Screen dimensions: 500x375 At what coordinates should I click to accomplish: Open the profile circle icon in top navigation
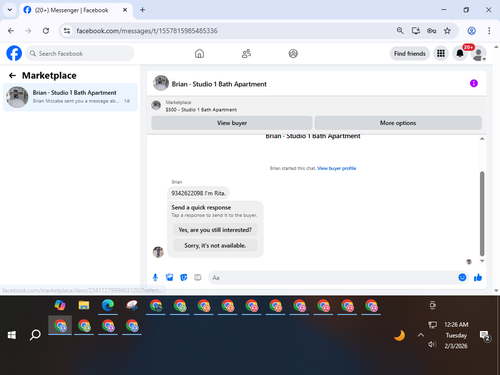pos(293,53)
